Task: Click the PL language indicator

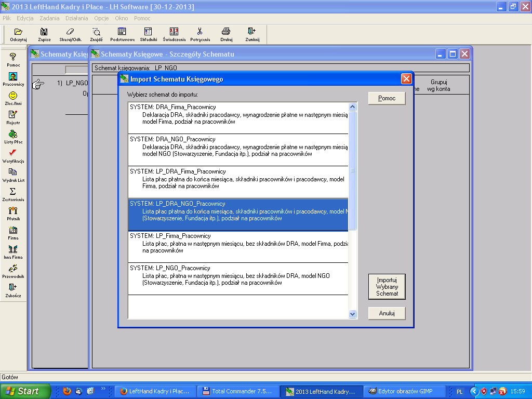Action: tap(459, 392)
